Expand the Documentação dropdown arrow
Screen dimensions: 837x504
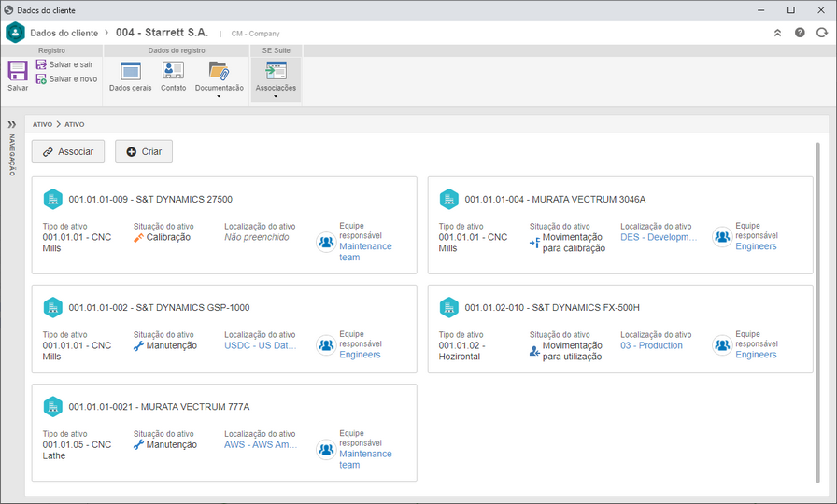(x=219, y=96)
